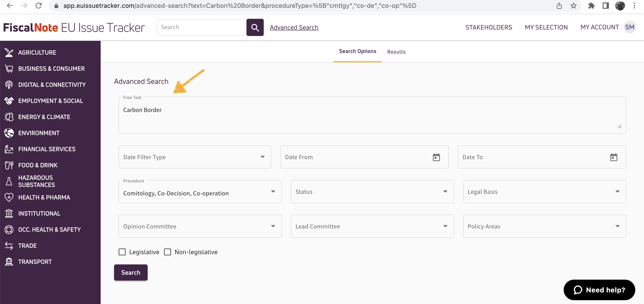Switch to the Results tab

pyautogui.click(x=396, y=52)
